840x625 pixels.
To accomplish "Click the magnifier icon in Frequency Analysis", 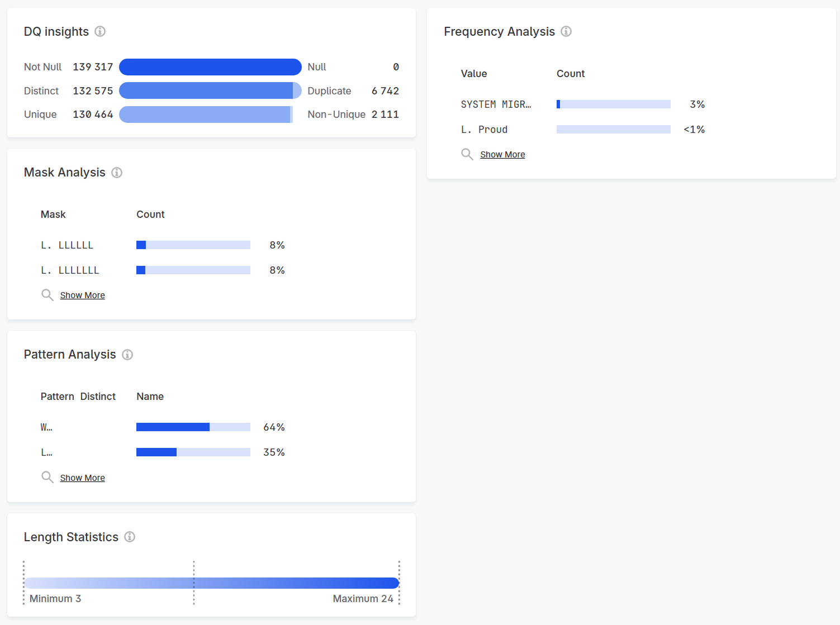I will coord(467,154).
